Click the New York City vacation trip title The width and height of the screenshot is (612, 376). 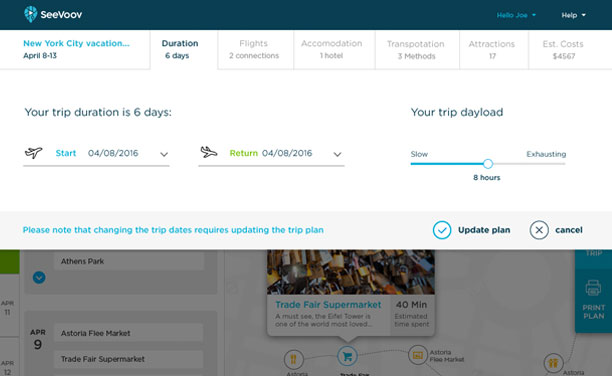pyautogui.click(x=76, y=43)
